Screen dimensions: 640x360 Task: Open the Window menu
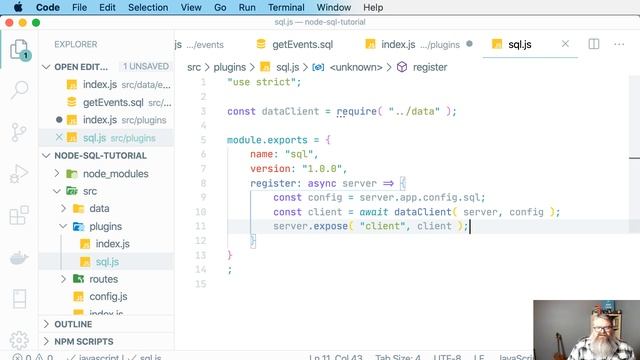point(333,7)
